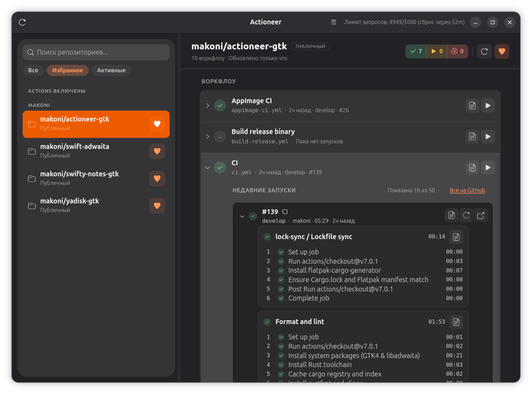Collapse the CI workflow

(208, 168)
